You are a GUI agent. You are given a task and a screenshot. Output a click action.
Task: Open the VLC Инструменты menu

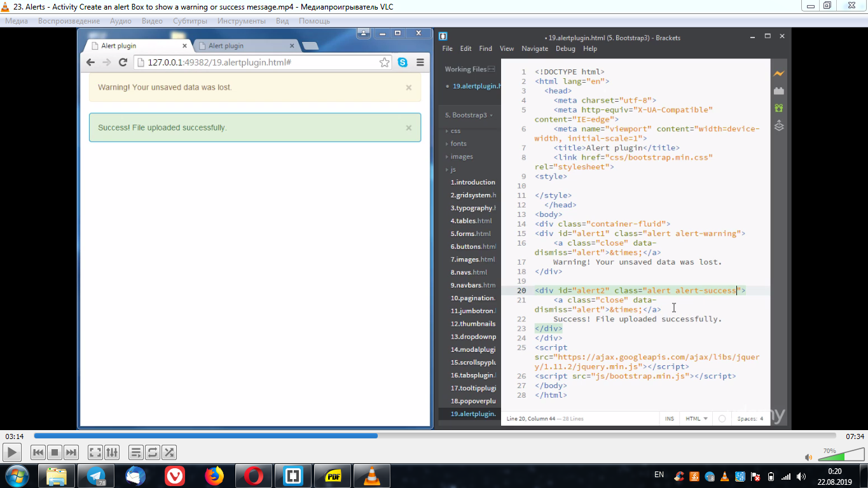(x=242, y=21)
